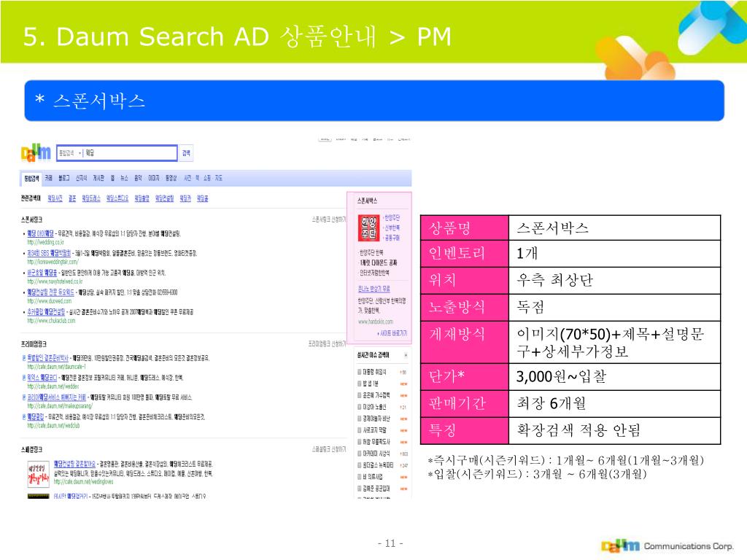Click related search term 웨딩컨설팅
The height and width of the screenshot is (560, 747).
pos(165,198)
